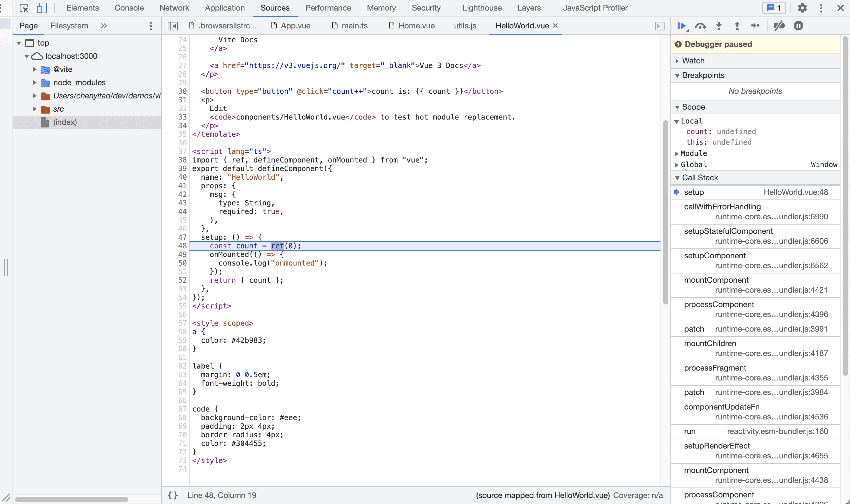
Task: Pretty print source with curly braces icon
Action: click(x=172, y=495)
